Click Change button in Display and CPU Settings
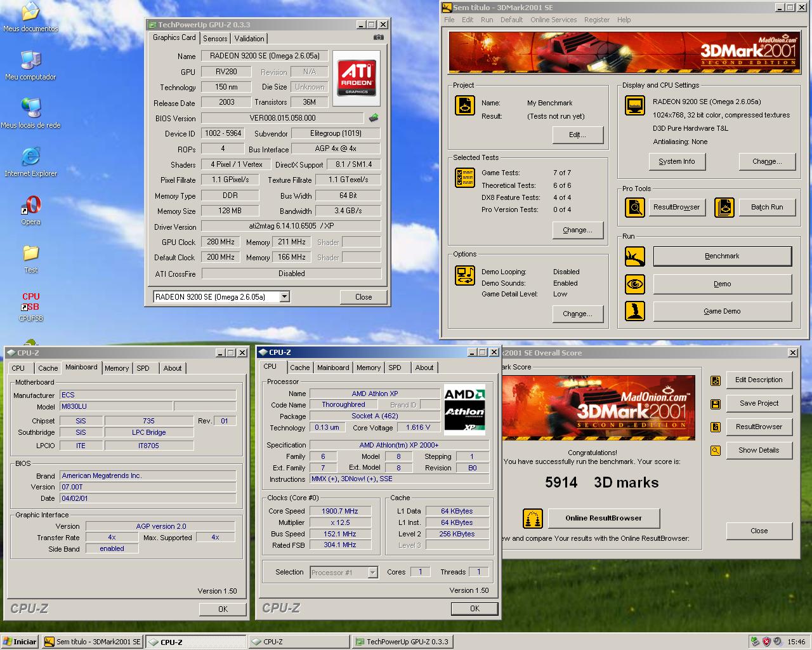Screen dimensions: 812x650 [767, 162]
